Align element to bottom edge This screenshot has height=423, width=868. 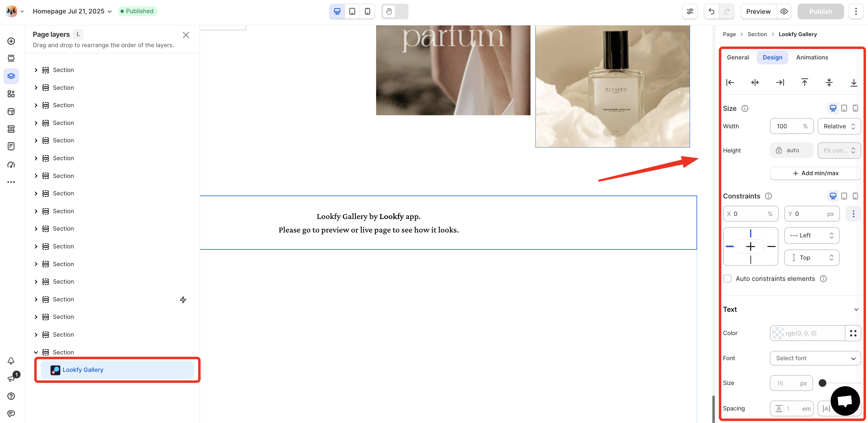[x=854, y=82]
